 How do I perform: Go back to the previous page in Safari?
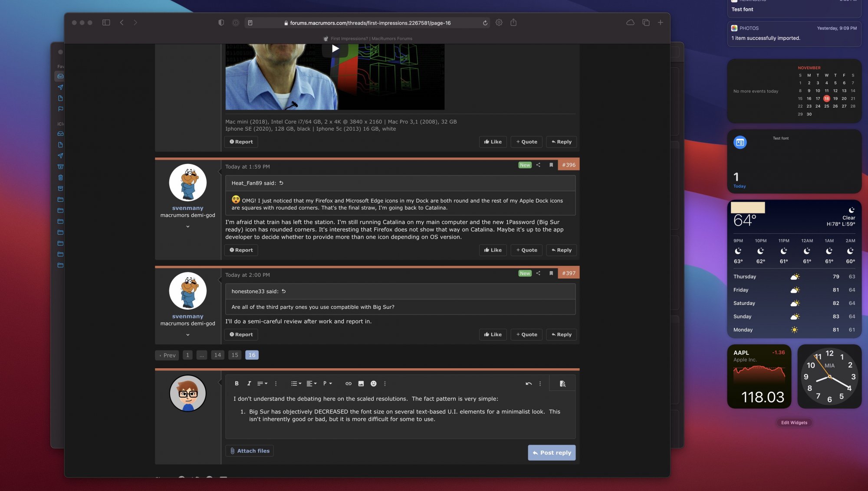click(122, 23)
